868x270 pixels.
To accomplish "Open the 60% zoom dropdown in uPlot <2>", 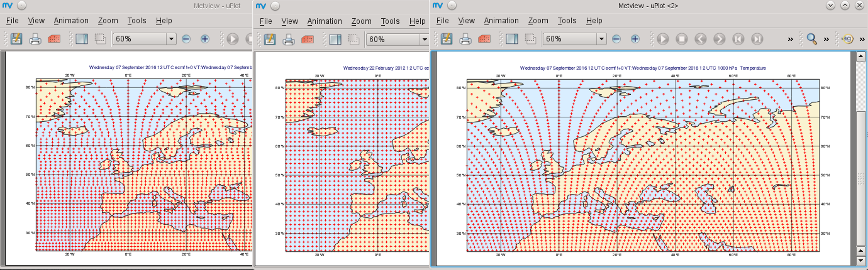I will click(x=574, y=39).
